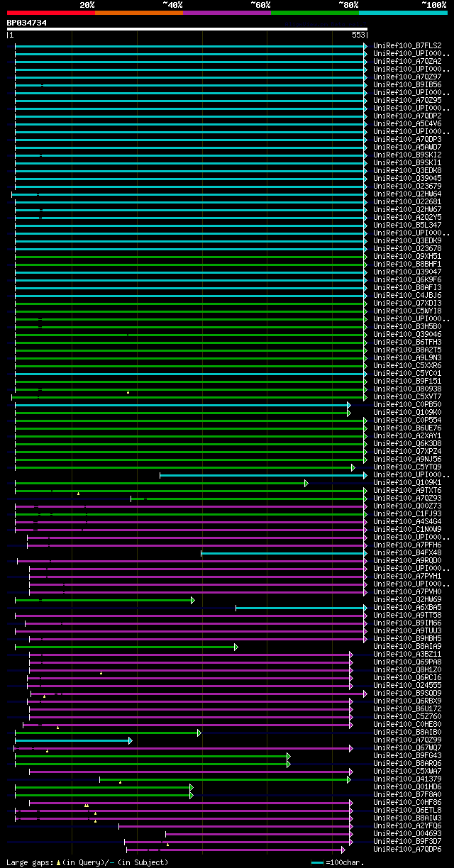Screen dimensions: 454x868
Task: Open the UniRef100_Q41379 entry
Action: pos(408,779)
